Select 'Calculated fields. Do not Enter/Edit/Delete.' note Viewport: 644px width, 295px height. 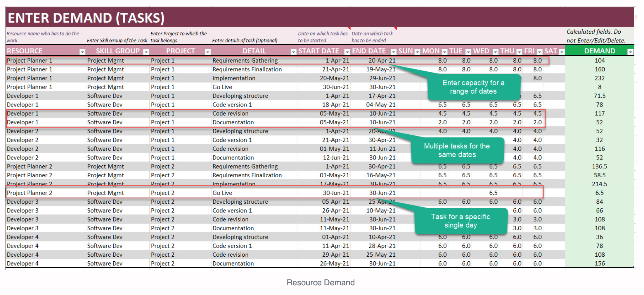(x=596, y=36)
